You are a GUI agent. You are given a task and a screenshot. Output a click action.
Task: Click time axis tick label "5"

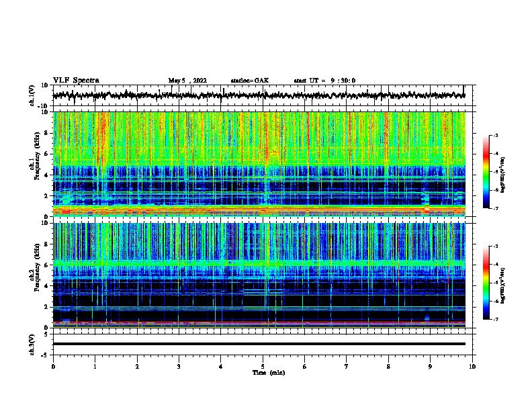263,367
